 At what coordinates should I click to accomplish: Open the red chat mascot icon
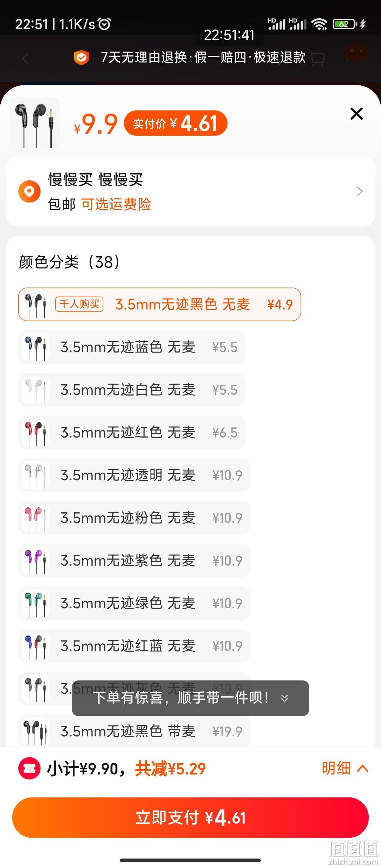coord(356,53)
